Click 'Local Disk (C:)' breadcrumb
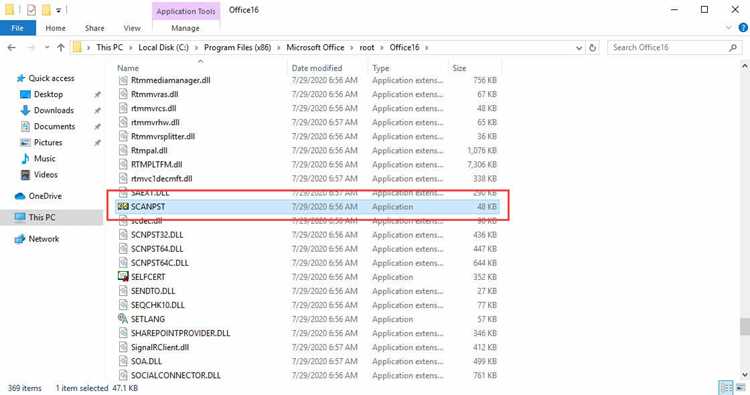750x395 pixels. 164,47
